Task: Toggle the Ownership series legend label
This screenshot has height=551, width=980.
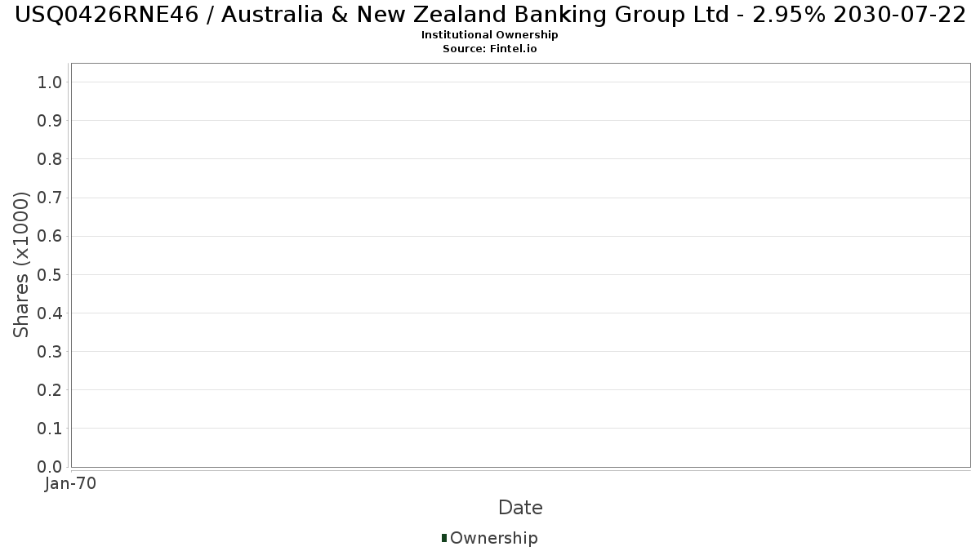Action: [493, 538]
